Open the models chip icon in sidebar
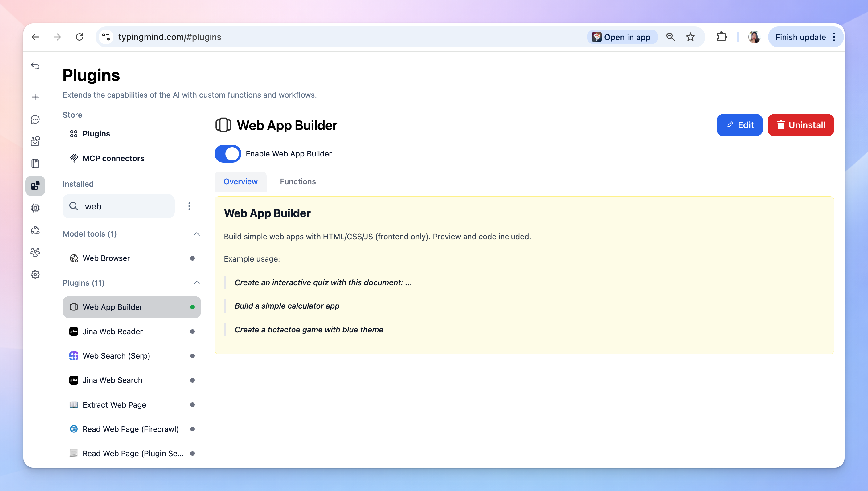 (35, 208)
